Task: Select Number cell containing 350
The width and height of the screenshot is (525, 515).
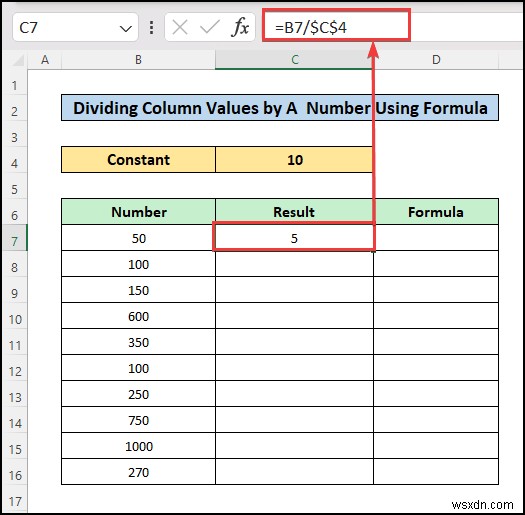Action: coord(138,342)
